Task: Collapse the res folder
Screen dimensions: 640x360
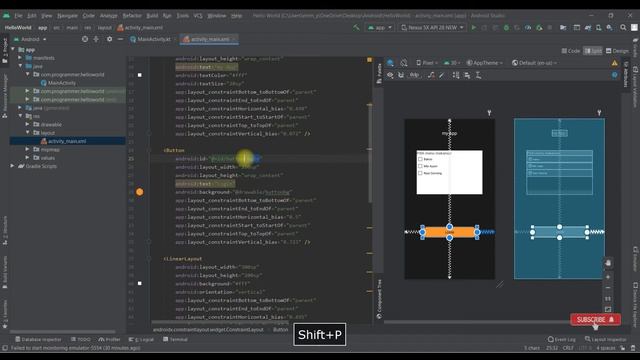Action: pyautogui.click(x=20, y=116)
